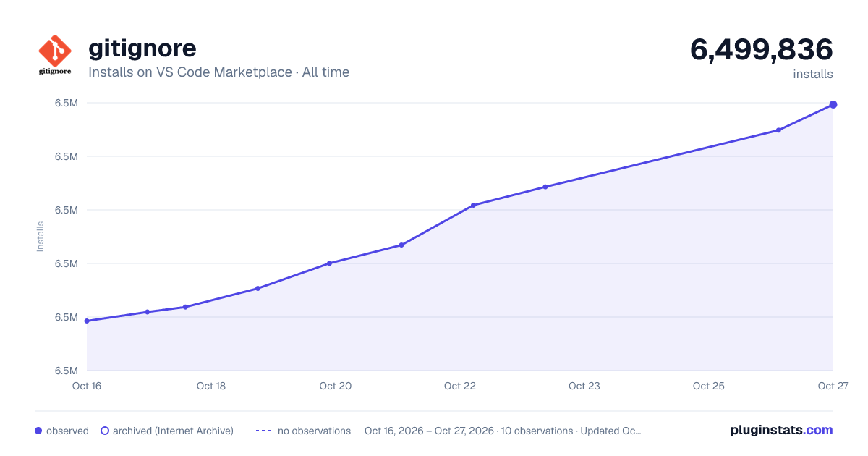The image size is (868, 456).
Task: Click the second data point after Oct 16
Action: coord(147,312)
